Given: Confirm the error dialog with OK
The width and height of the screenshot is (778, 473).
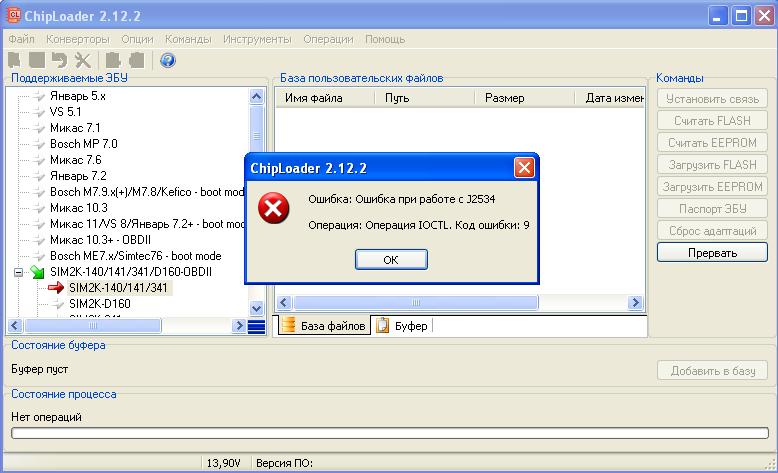Looking at the screenshot, I should [x=391, y=260].
